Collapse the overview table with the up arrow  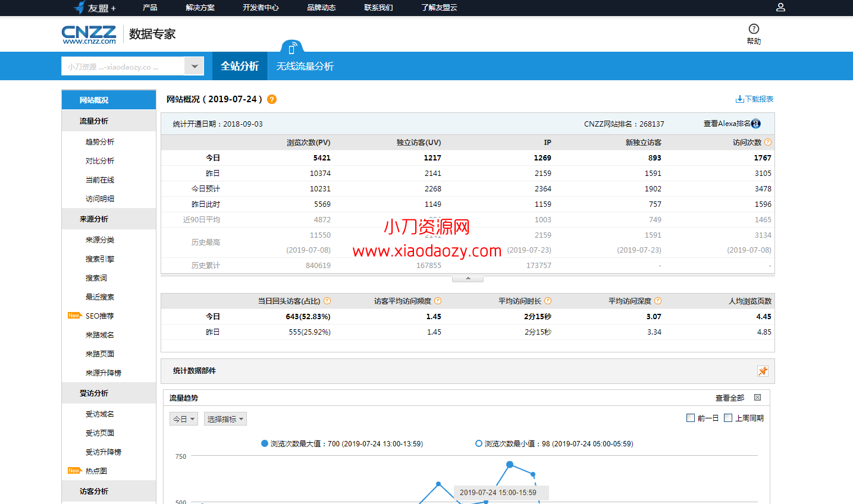tap(468, 278)
